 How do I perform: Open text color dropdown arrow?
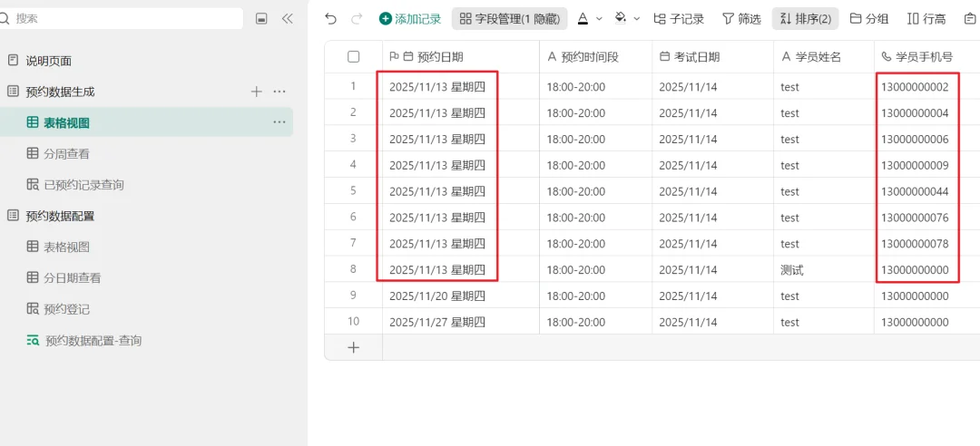(x=599, y=19)
